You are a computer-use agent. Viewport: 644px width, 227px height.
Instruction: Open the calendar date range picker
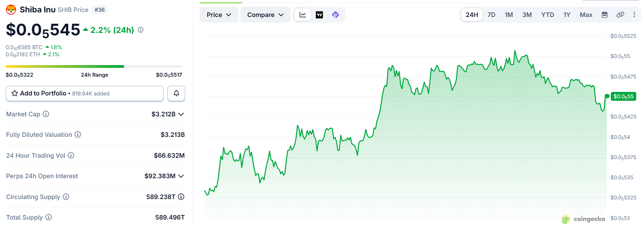tap(604, 15)
